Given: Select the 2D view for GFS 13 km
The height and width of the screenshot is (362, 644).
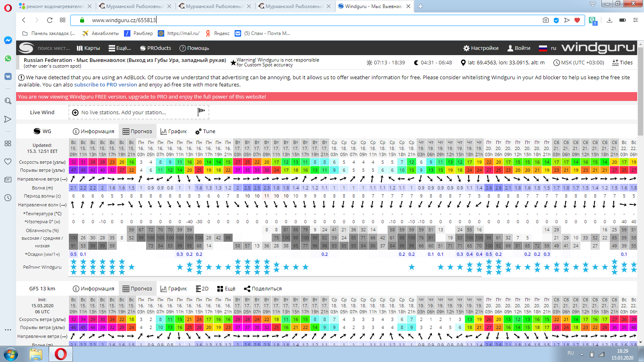Looking at the screenshot, I should coord(202,289).
